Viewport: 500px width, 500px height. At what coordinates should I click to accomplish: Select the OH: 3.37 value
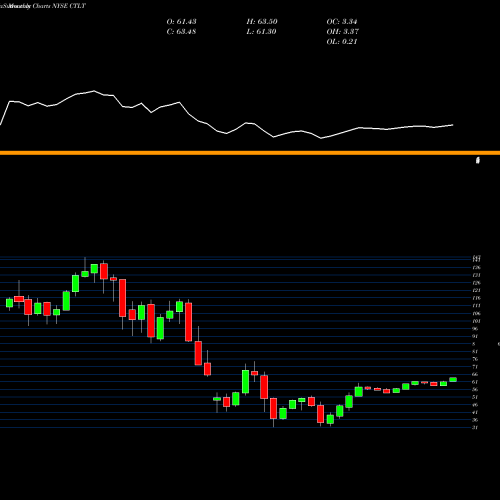coord(342,32)
